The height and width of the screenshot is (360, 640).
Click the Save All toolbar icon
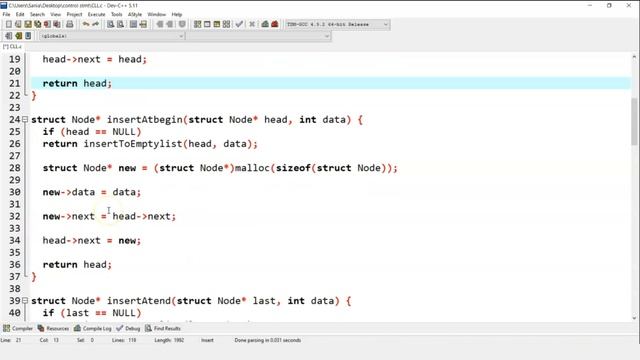tap(38, 24)
